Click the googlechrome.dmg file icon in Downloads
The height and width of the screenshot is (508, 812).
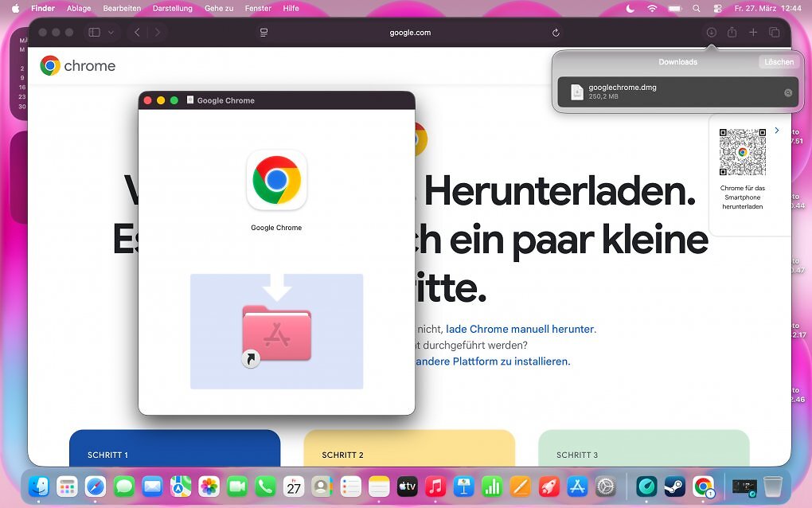click(x=577, y=92)
